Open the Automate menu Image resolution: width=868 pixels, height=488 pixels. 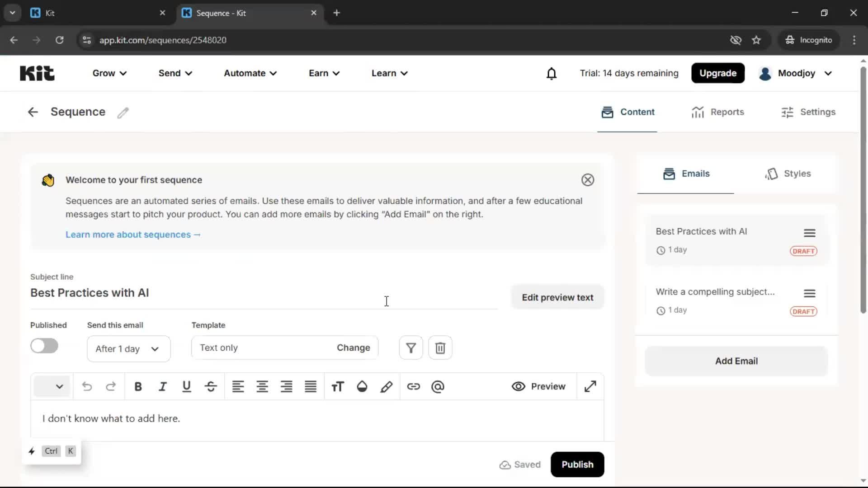tap(250, 73)
